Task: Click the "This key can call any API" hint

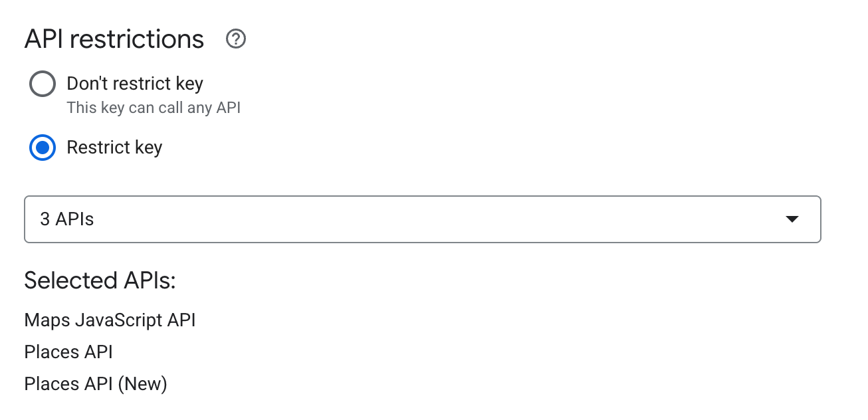Action: (154, 108)
